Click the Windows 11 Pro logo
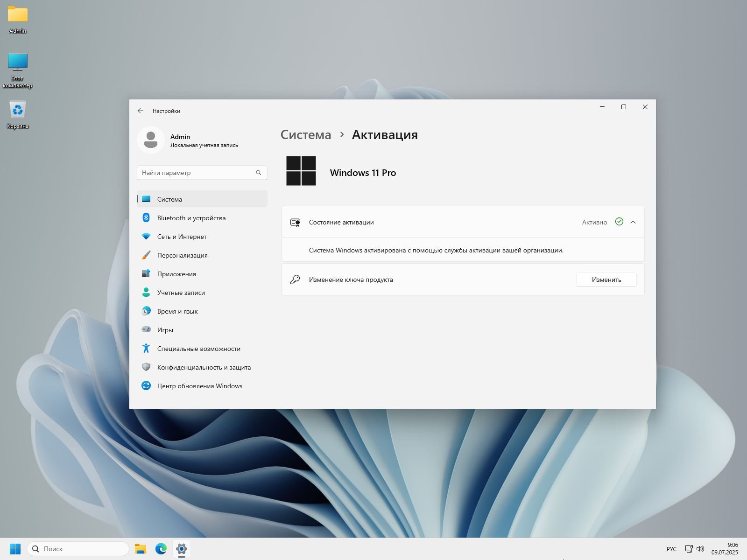Viewport: 747px width, 560px height. tap(301, 171)
